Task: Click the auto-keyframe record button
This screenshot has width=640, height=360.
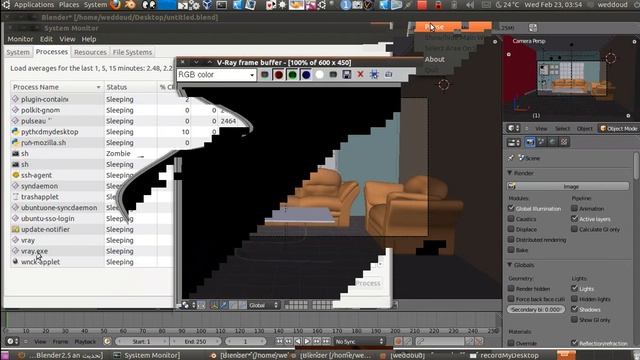Action: (398, 341)
